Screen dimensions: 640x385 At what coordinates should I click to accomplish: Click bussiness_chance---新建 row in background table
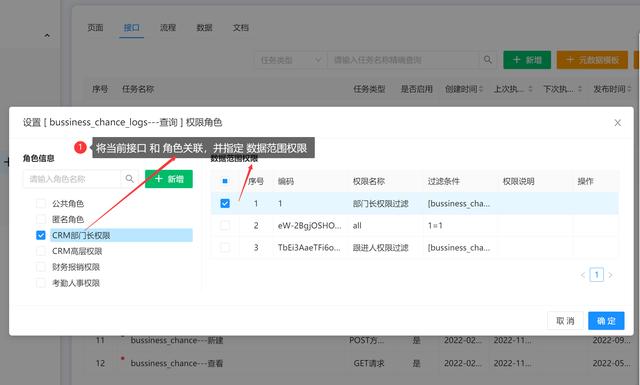tap(176, 340)
